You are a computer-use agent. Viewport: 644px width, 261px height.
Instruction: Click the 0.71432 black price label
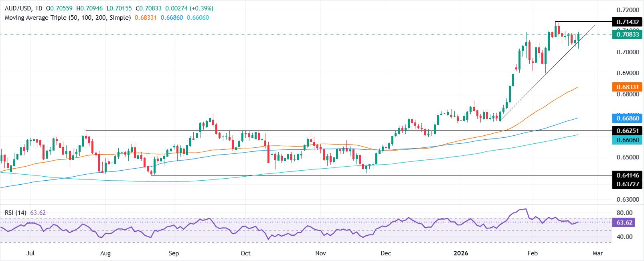[x=627, y=21]
